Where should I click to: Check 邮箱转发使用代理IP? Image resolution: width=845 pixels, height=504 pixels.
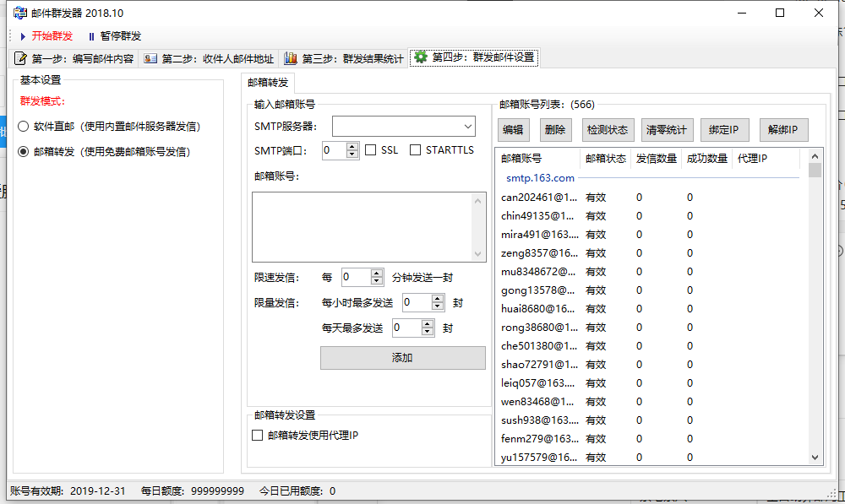(x=258, y=435)
